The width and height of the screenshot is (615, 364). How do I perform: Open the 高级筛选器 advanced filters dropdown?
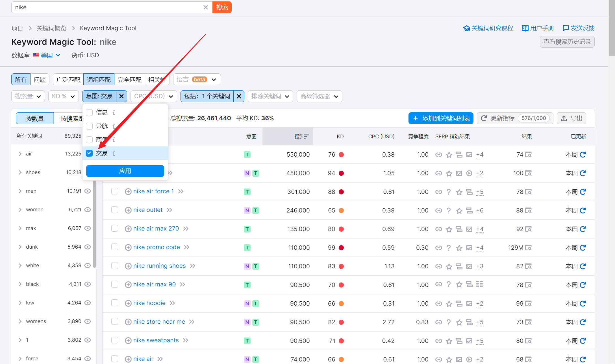(319, 96)
